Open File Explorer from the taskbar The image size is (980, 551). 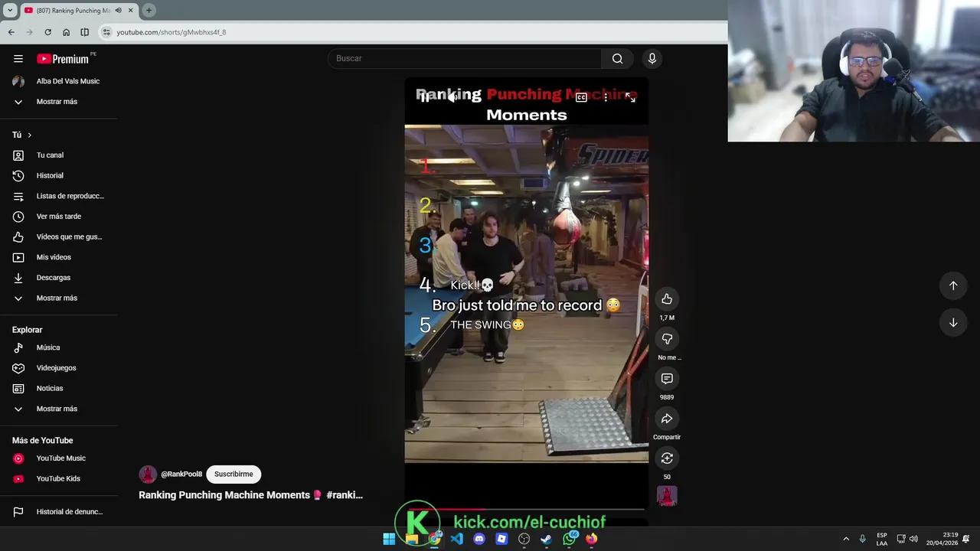(412, 539)
